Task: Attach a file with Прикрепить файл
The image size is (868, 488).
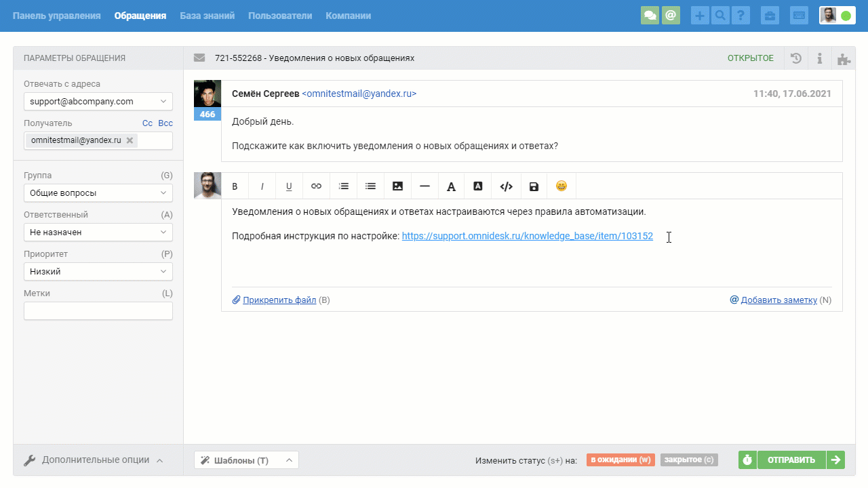Action: pyautogui.click(x=280, y=300)
